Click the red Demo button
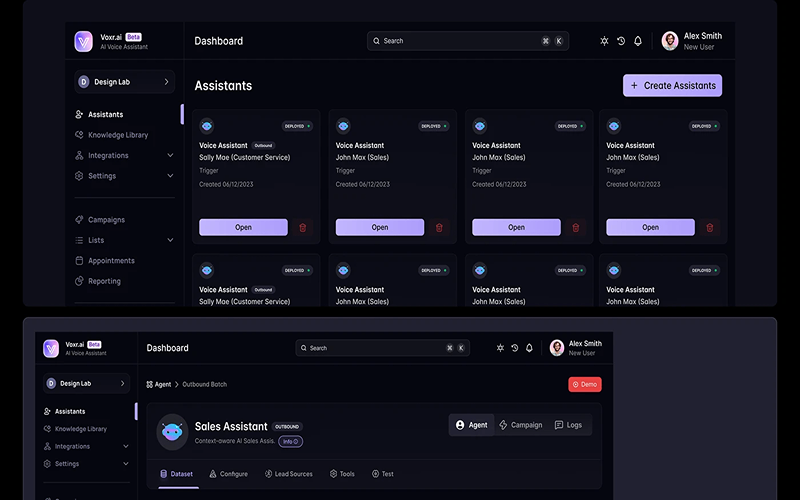 585,385
